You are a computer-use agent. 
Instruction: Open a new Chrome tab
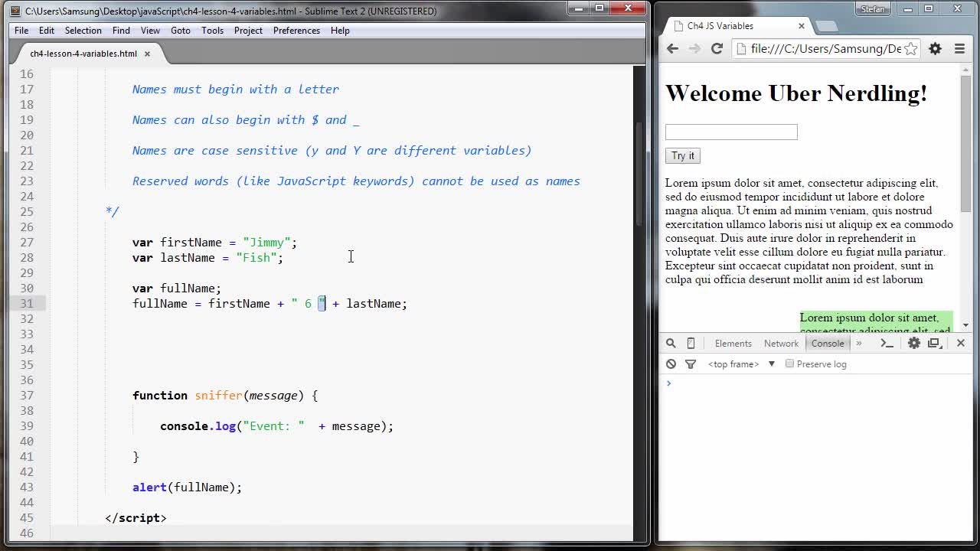[x=826, y=26]
